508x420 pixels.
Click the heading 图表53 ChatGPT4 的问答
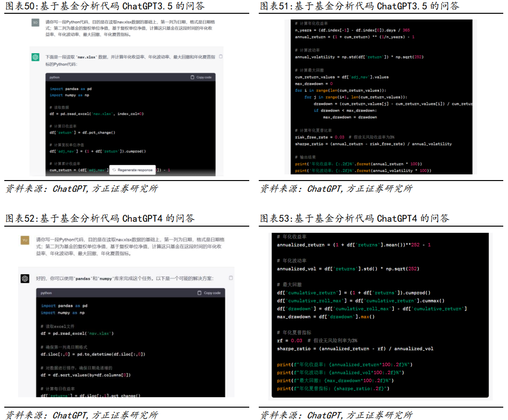click(355, 219)
